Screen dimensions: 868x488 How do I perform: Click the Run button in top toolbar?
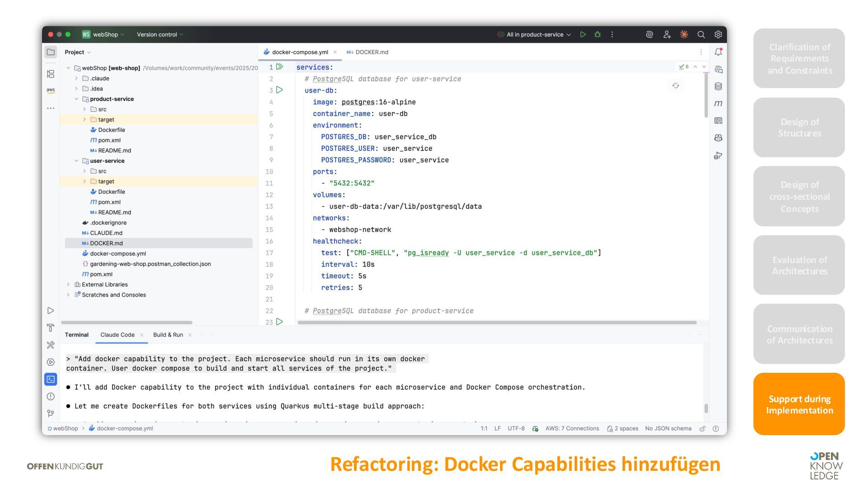pos(583,34)
